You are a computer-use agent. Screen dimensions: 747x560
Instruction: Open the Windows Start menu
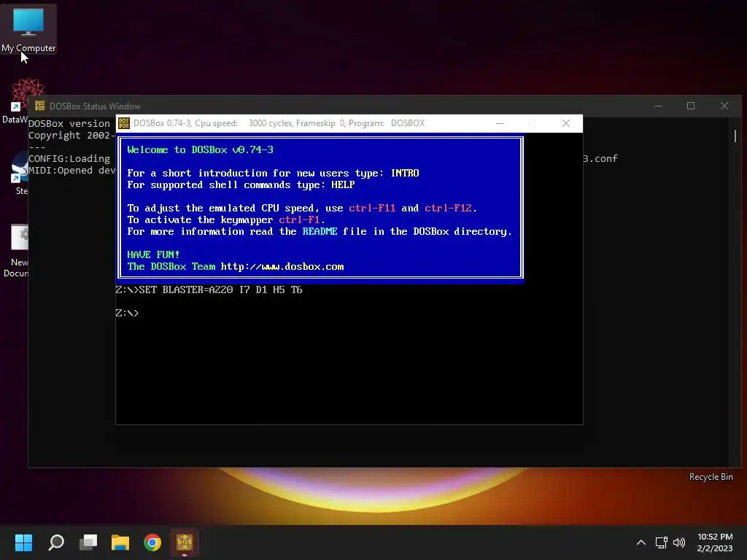point(23,542)
